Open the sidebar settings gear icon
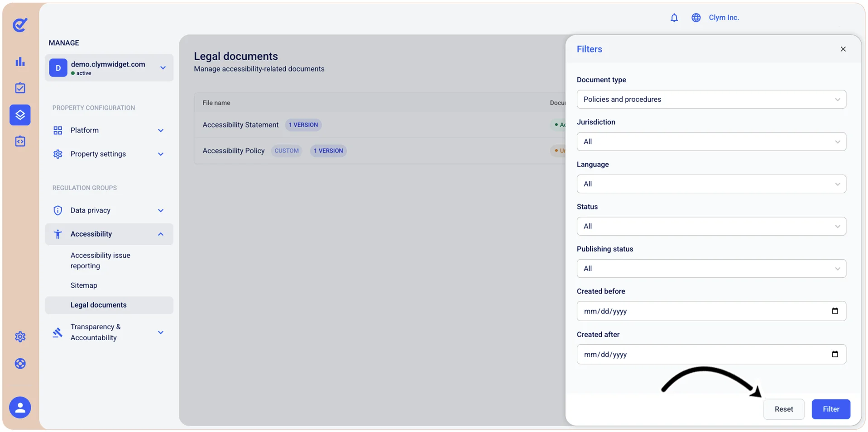868x432 pixels. (x=20, y=337)
